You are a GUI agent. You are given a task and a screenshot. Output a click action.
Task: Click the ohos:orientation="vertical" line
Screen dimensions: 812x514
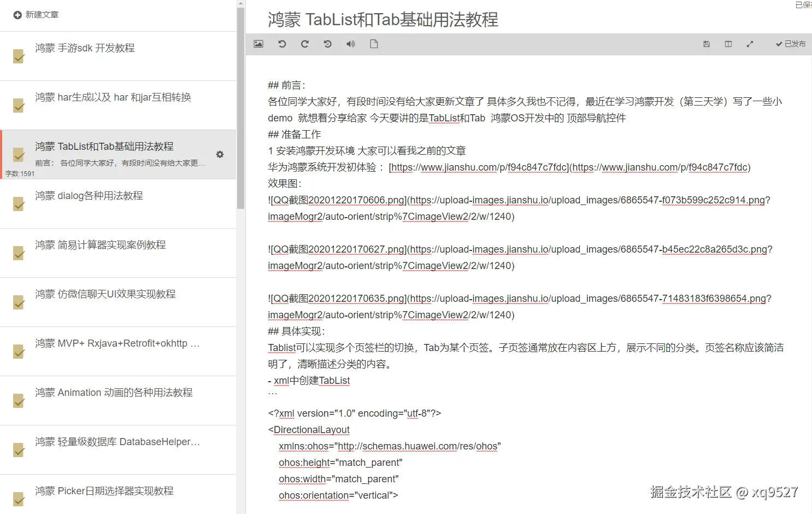[x=338, y=495]
